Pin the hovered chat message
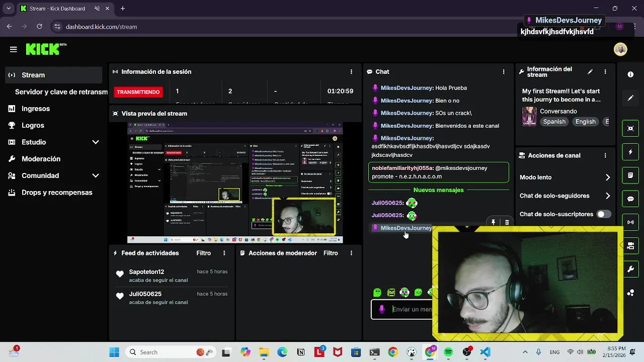 click(493, 222)
